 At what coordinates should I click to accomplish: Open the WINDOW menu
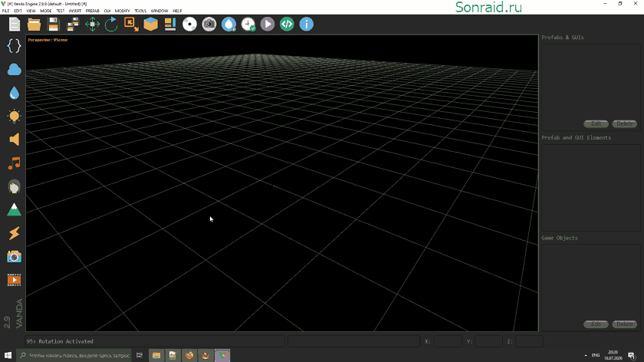point(159,11)
